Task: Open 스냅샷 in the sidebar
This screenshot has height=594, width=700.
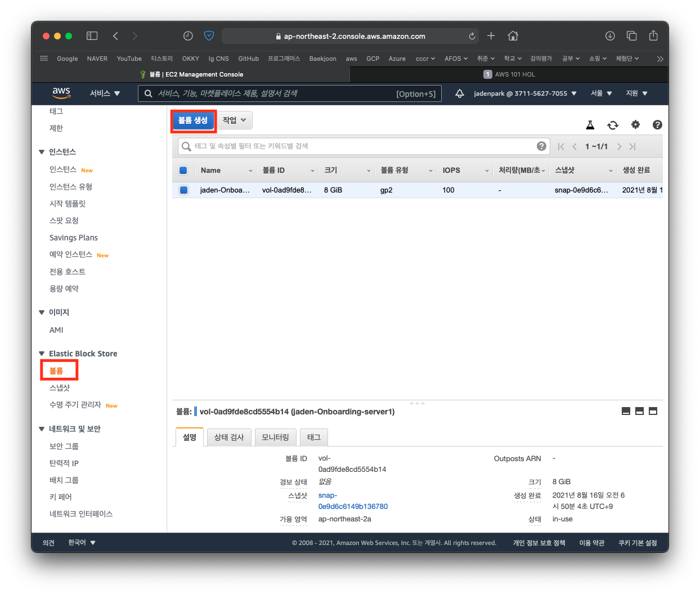Action: point(60,388)
